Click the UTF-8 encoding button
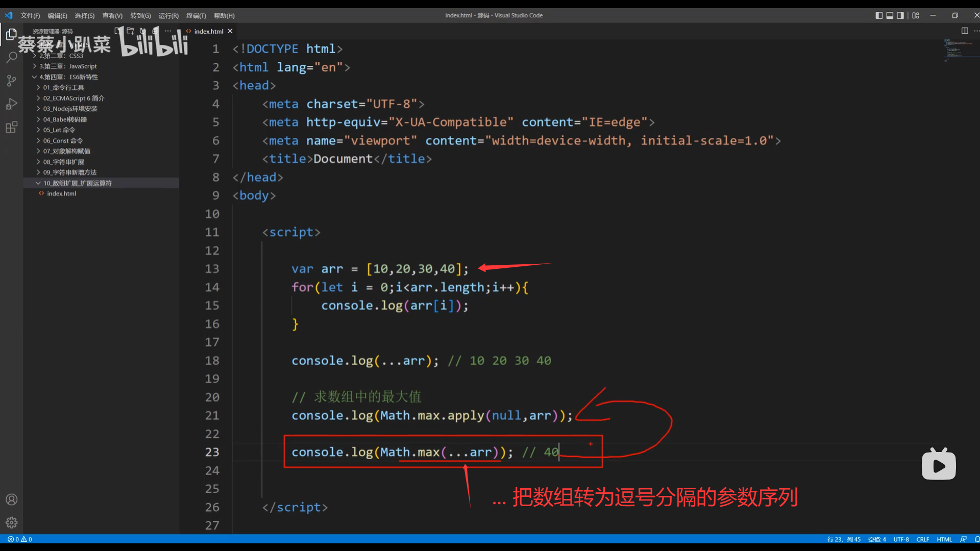Image resolution: width=980 pixels, height=551 pixels. tap(901, 539)
